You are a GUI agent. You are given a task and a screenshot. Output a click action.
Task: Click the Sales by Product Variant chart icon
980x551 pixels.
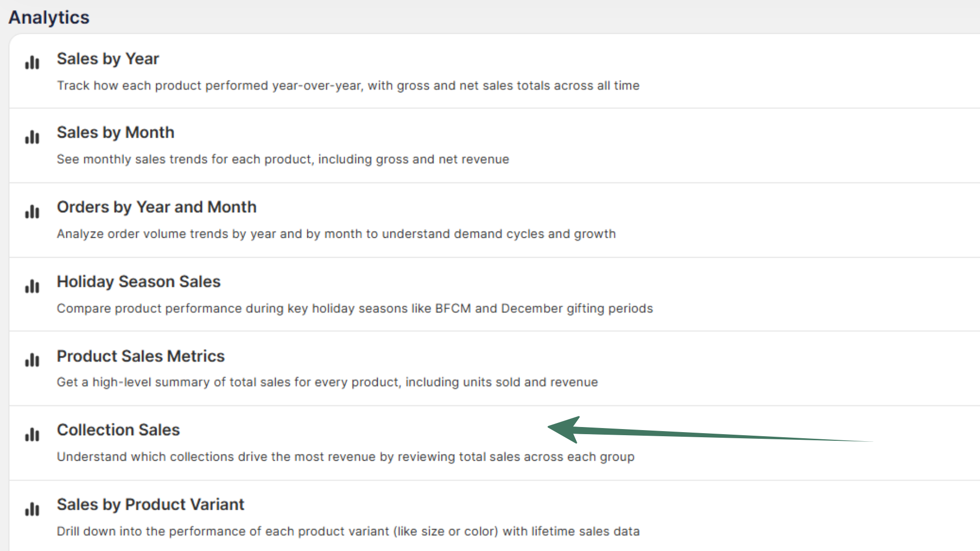32,509
